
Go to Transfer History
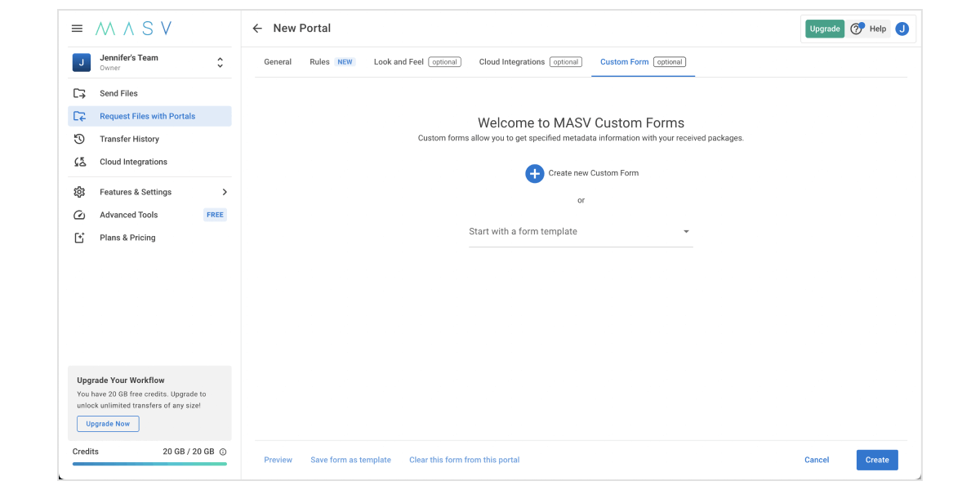tap(149, 139)
